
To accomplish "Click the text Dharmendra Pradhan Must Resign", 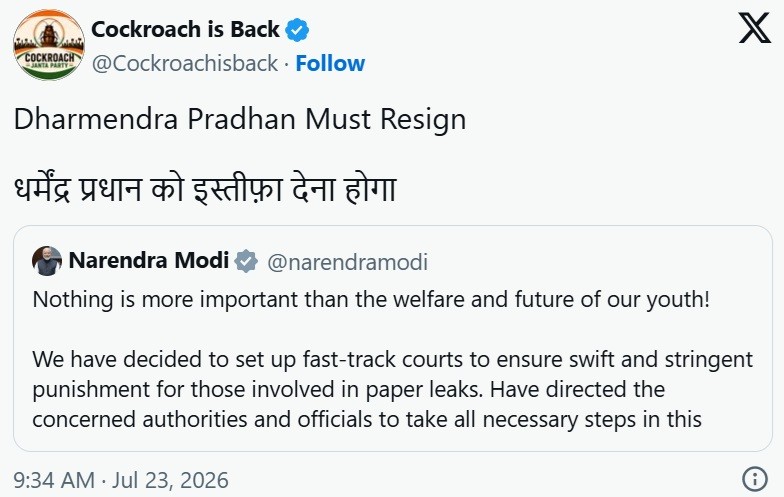I will (240, 120).
